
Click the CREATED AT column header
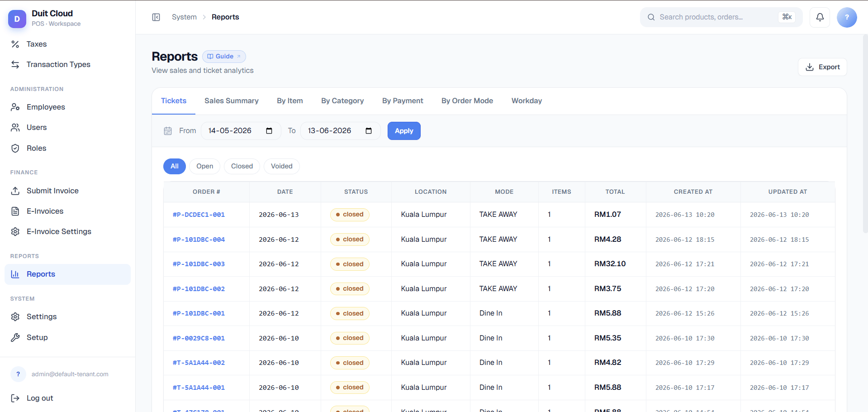[693, 192]
